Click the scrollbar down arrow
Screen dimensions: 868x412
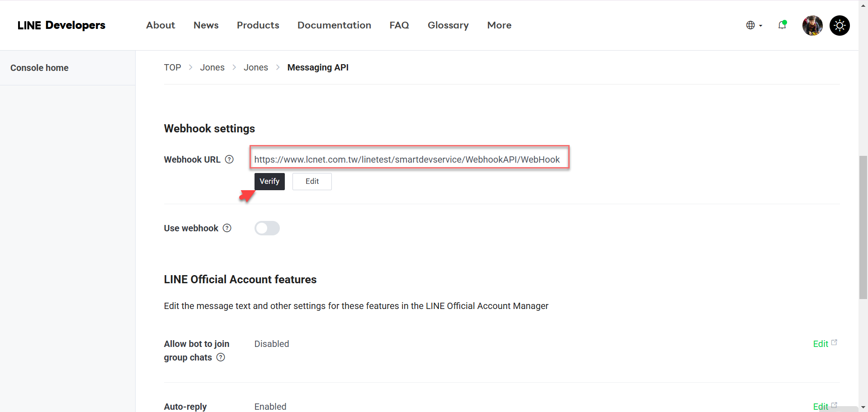click(x=863, y=406)
